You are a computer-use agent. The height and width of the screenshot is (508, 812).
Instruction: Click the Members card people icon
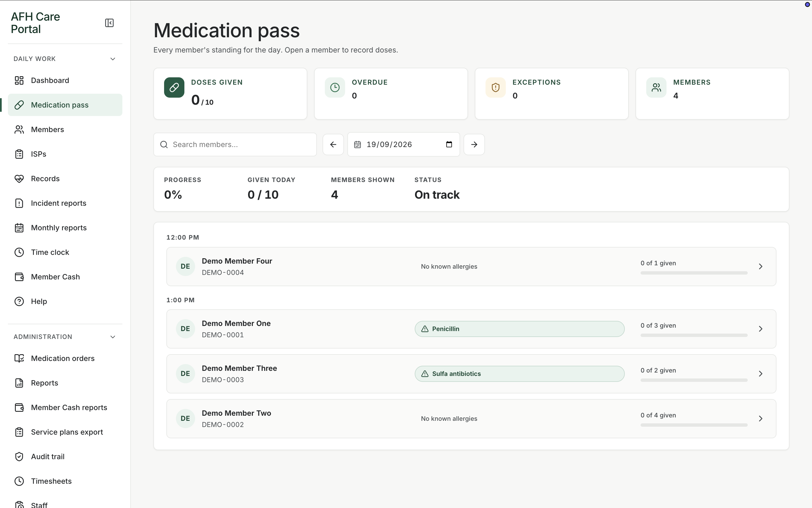pos(656,87)
